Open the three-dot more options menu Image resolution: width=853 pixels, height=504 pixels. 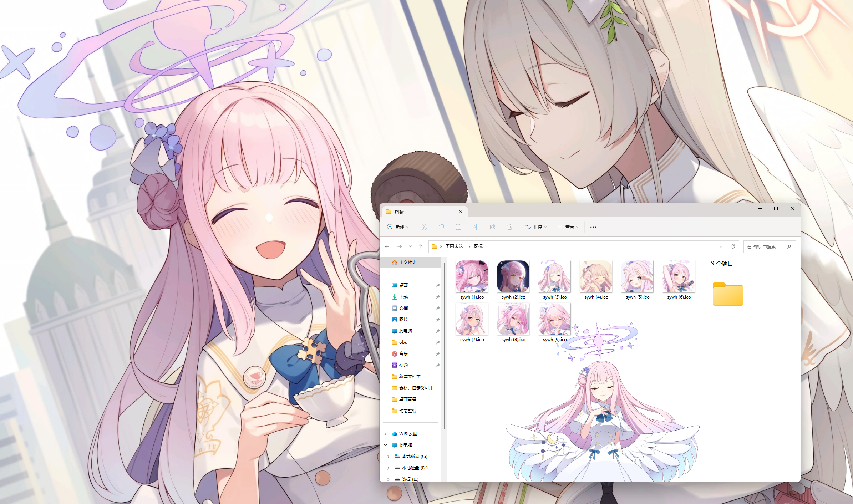coord(593,227)
